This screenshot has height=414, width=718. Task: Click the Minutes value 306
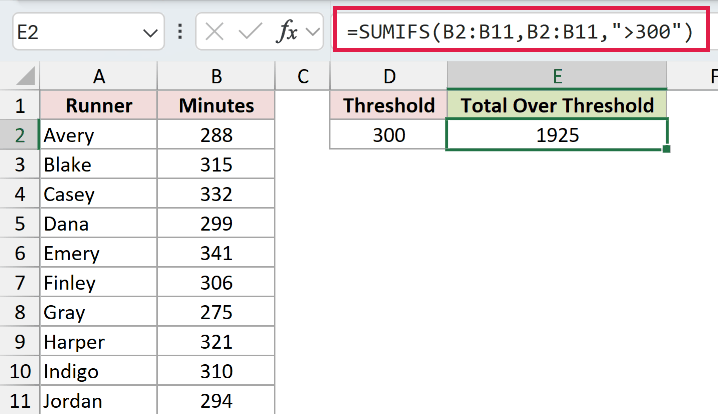coord(216,283)
